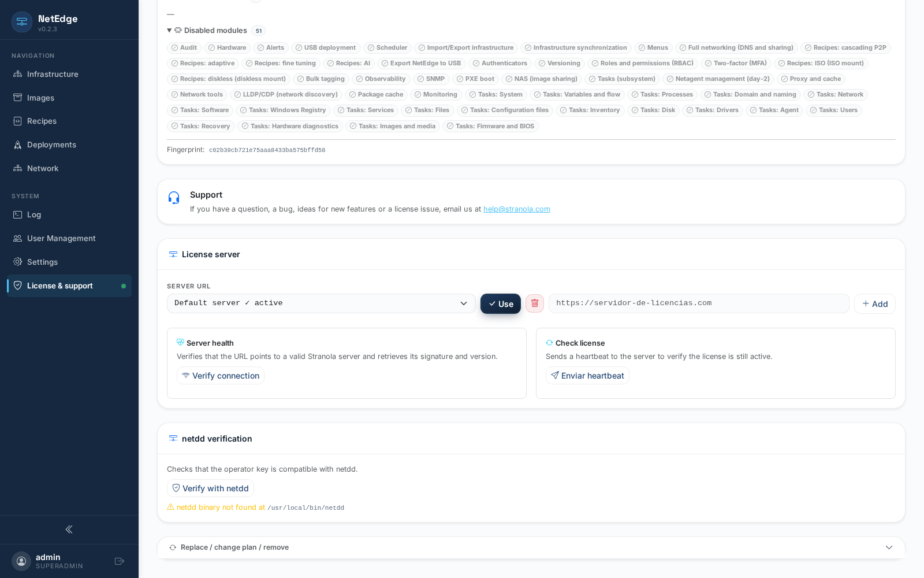Click the netdd warning triangle icon
The image size is (924, 578).
pos(170,507)
